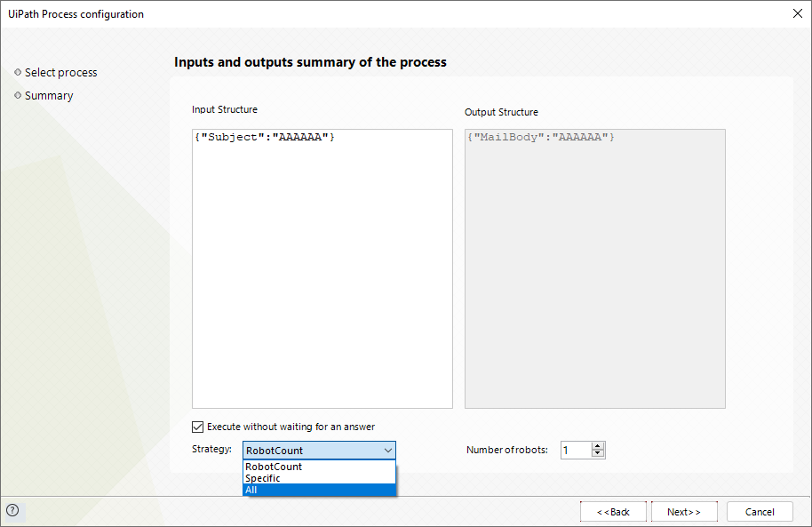Choose RobotCount from the Strategy list

(319, 467)
